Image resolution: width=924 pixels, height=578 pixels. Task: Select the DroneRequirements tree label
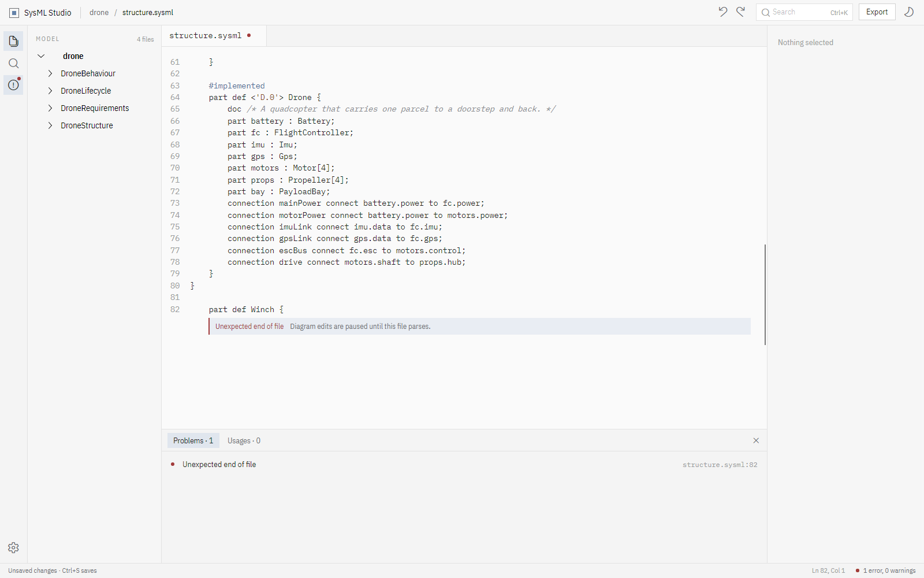95,108
